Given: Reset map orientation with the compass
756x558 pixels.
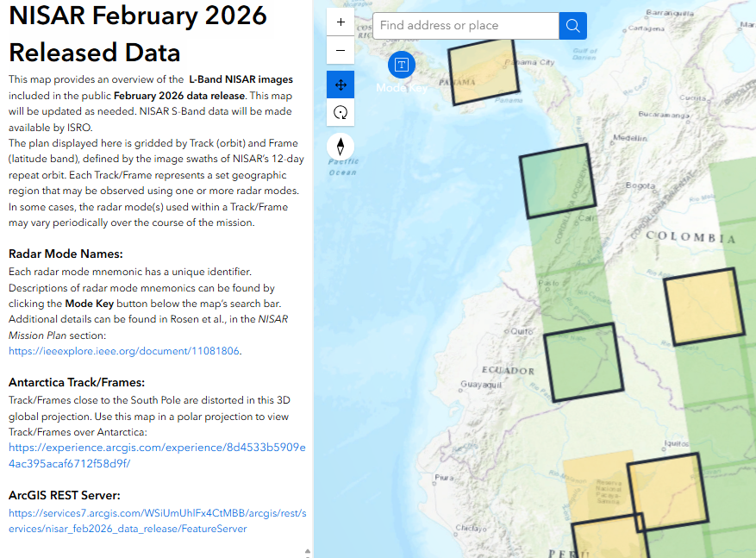Looking at the screenshot, I should click(341, 147).
